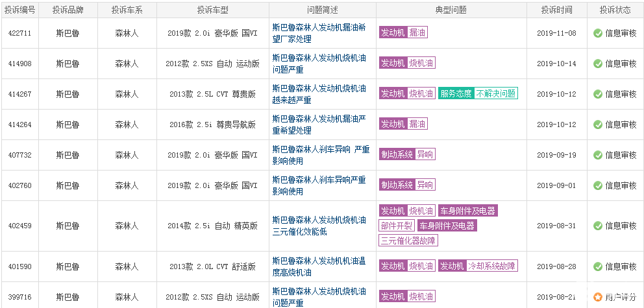Click the green 服务态度 不解决问题 tag
The width and height of the screenshot is (644, 308).
pos(478,93)
